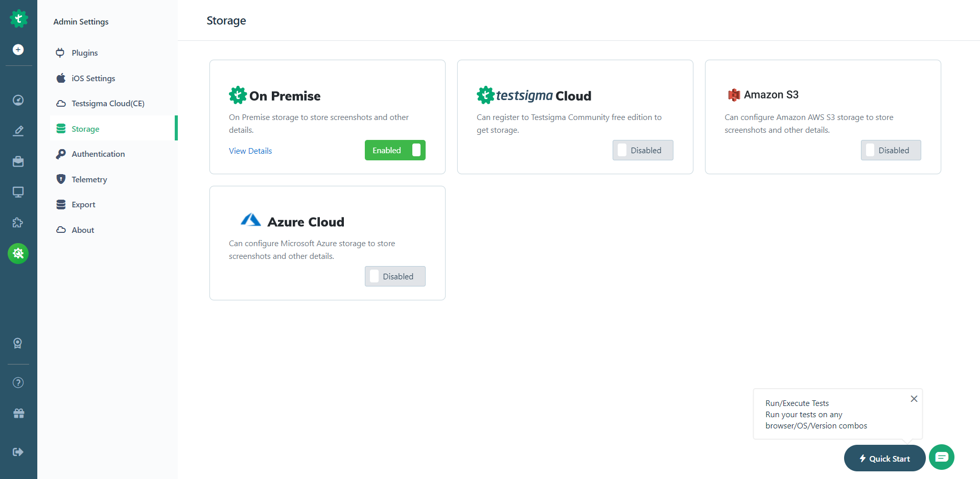Open Testsigma Cloud(CE) settings
980x479 pixels.
tap(113, 103)
